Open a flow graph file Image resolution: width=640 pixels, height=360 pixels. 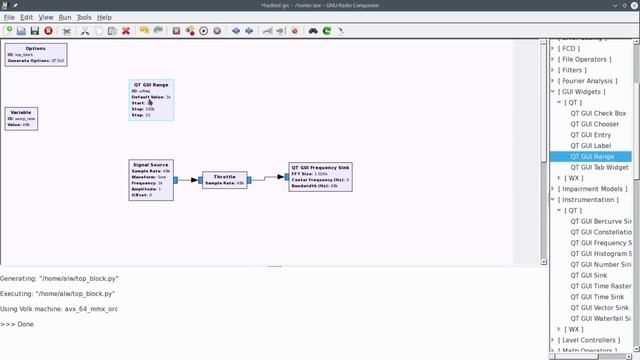(x=21, y=31)
